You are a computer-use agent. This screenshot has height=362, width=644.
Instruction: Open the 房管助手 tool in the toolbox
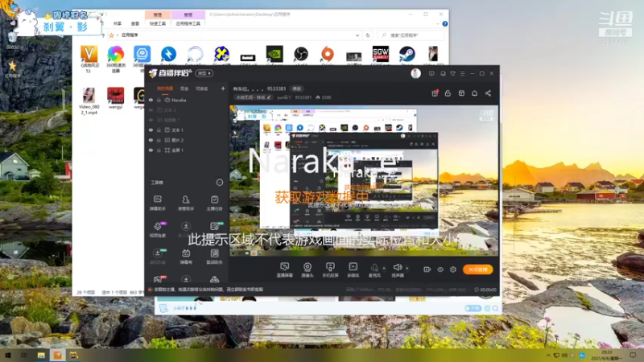[x=186, y=203]
